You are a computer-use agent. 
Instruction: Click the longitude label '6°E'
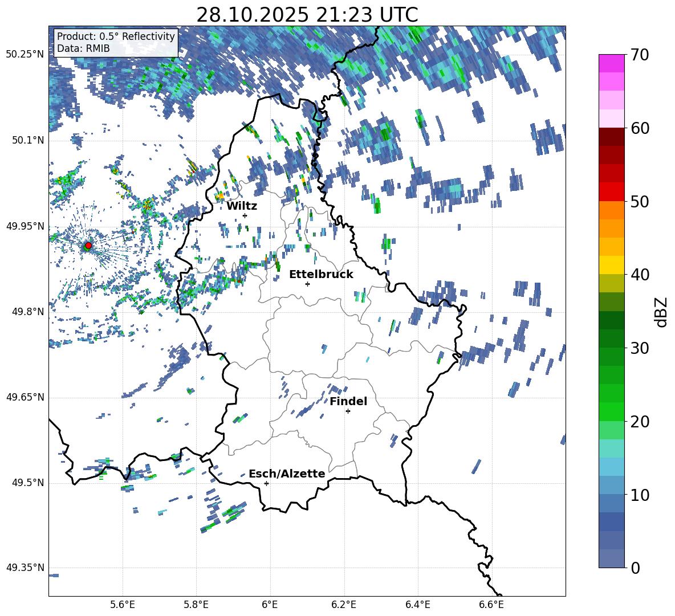tap(270, 605)
